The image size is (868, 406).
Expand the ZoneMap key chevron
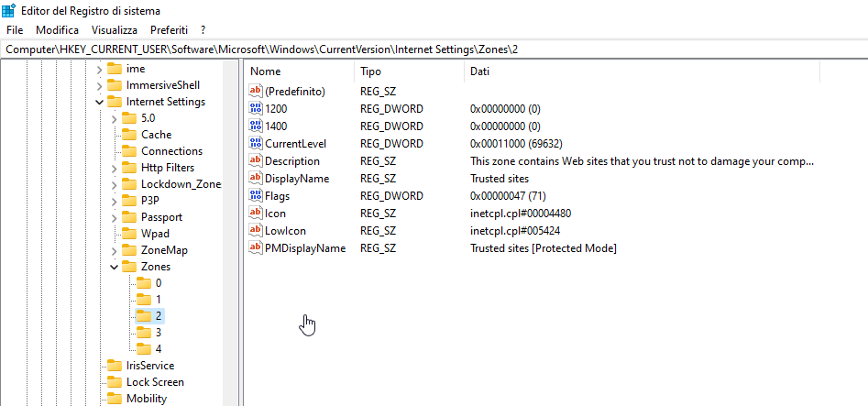pos(115,250)
